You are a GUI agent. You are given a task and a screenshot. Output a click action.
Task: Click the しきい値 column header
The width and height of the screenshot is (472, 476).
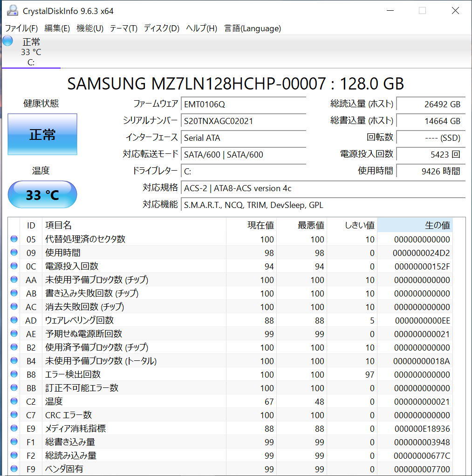[352, 225]
